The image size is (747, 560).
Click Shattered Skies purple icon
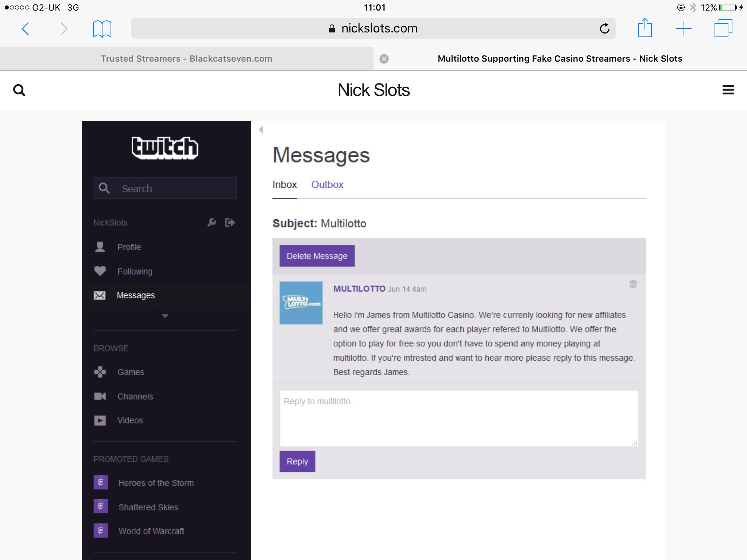[101, 506]
